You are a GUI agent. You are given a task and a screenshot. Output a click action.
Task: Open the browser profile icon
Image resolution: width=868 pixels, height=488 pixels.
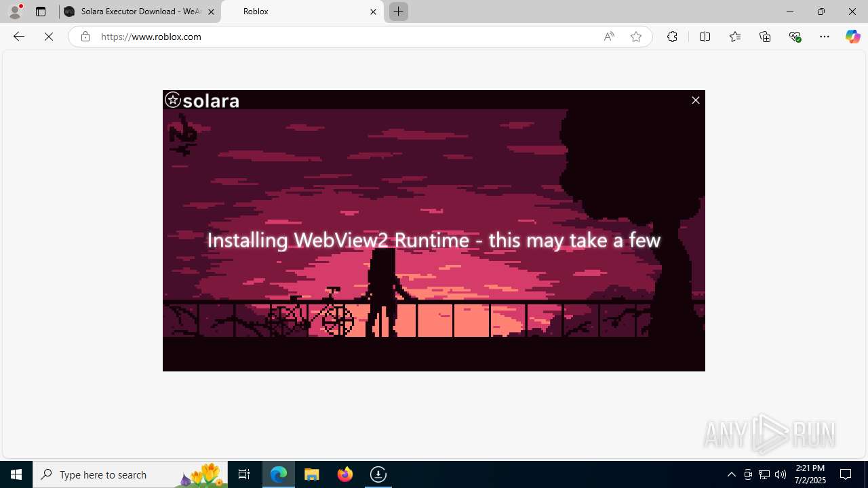point(15,12)
